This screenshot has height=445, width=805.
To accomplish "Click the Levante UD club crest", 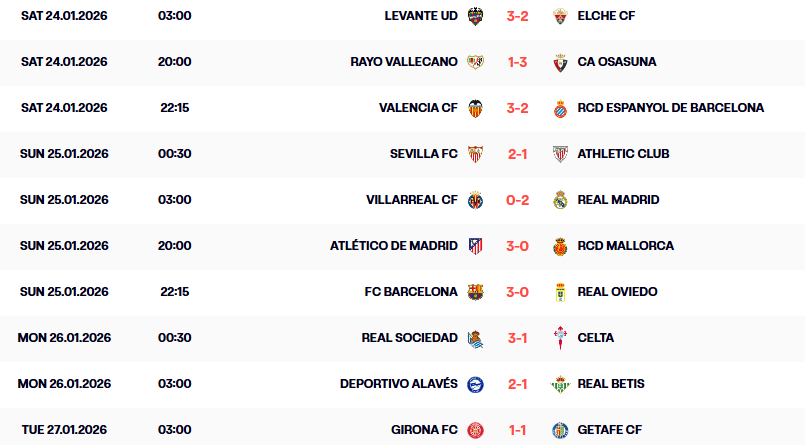I will pos(476,16).
